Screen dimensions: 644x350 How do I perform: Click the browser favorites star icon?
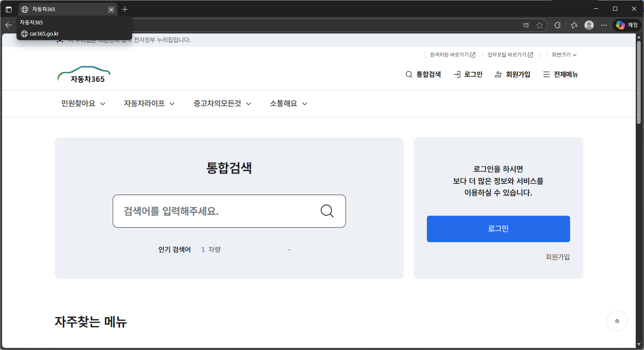[540, 25]
